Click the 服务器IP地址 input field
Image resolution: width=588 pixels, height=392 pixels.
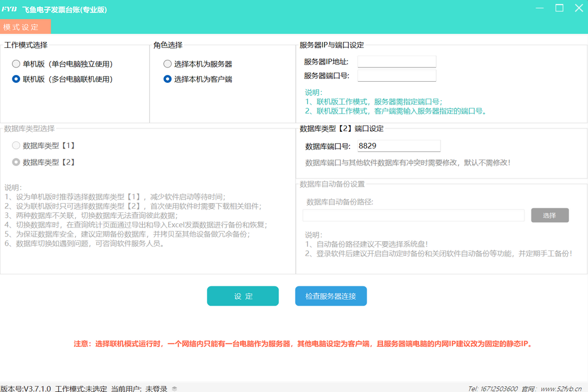397,61
